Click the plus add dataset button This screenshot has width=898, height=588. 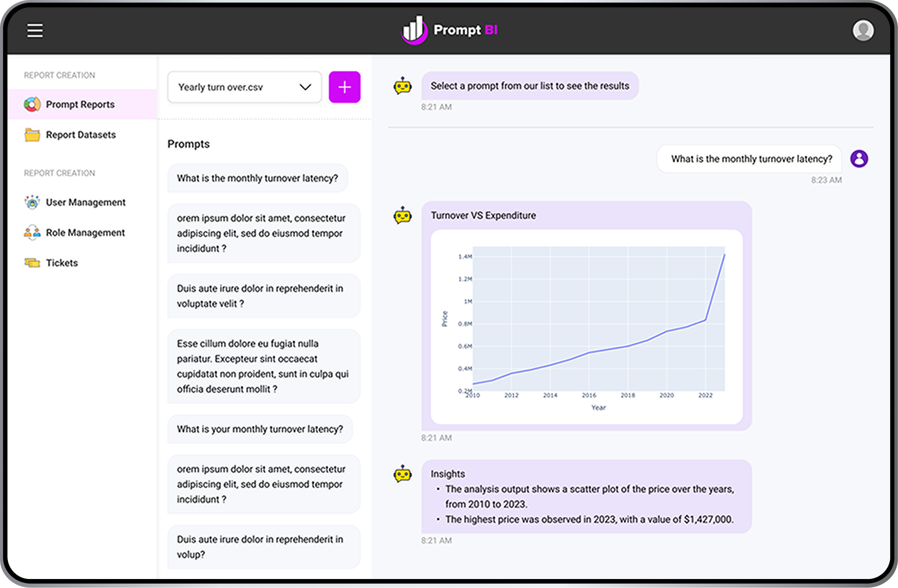point(345,87)
